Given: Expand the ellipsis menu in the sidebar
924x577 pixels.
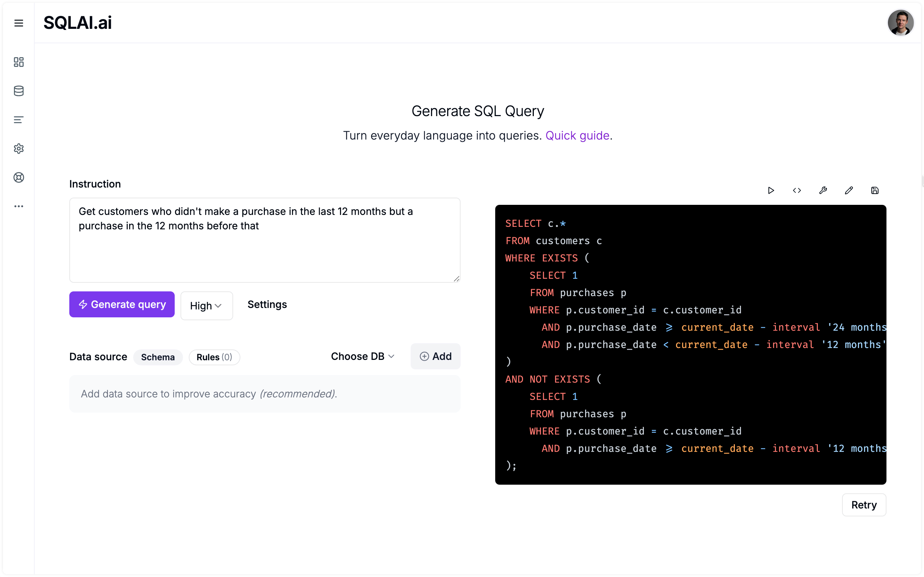Looking at the screenshot, I should [x=19, y=206].
